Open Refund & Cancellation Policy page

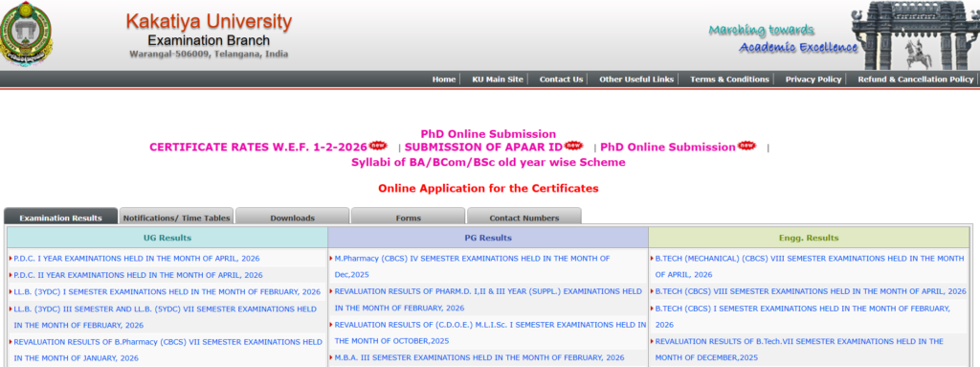(916, 80)
